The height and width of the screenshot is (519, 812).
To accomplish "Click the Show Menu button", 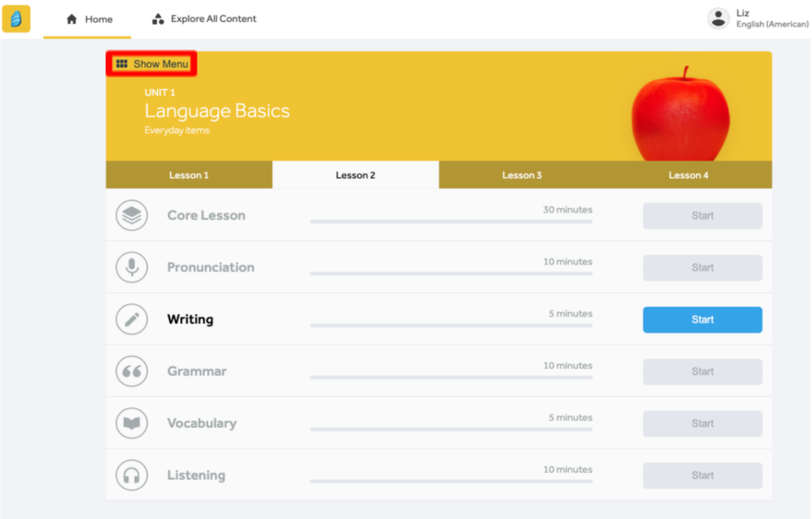I will [x=151, y=63].
